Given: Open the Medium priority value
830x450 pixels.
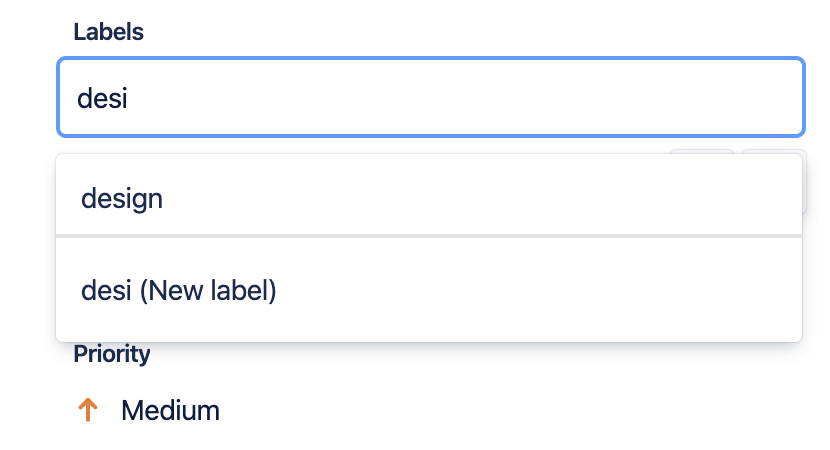Looking at the screenshot, I should point(170,410).
